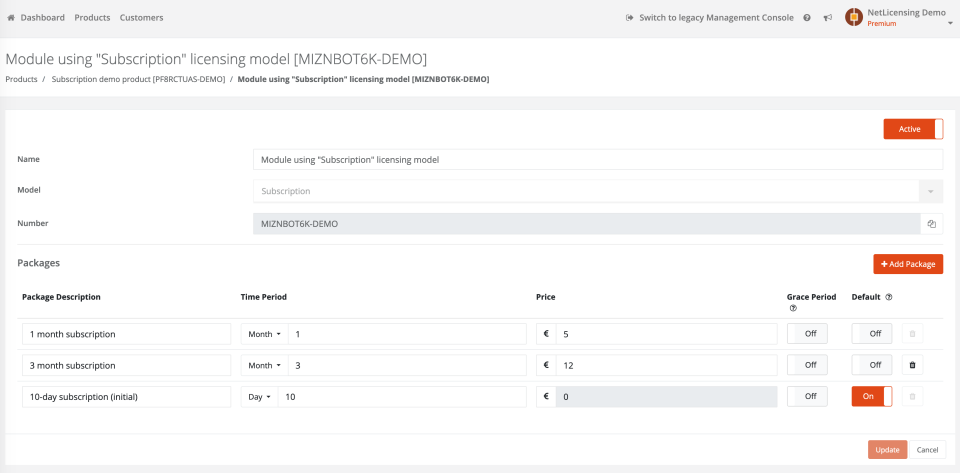Click the home icon beside Dashboard
960x473 pixels.
11,18
